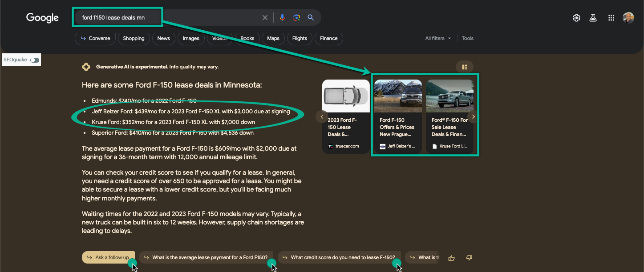Click the blue search magnifier icon
Screen dimensions: 644x272
click(x=311, y=18)
